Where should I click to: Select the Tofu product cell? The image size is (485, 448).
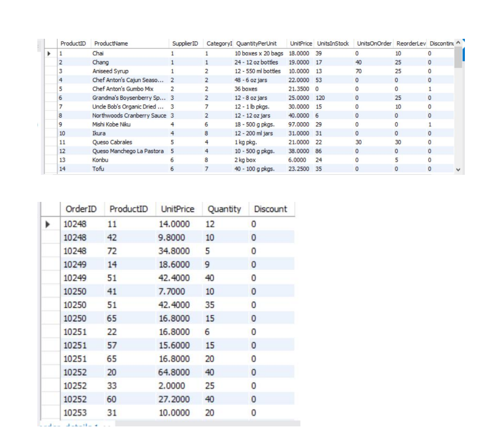pyautogui.click(x=98, y=169)
